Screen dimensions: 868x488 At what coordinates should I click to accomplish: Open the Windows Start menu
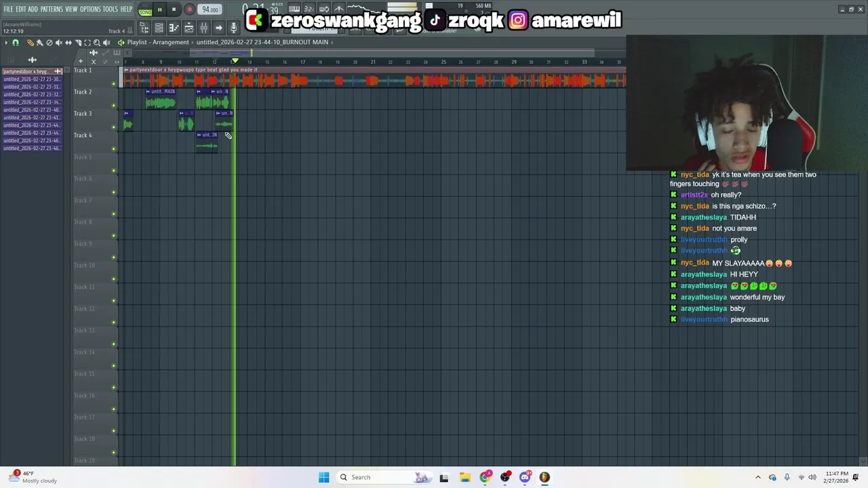[323, 477]
